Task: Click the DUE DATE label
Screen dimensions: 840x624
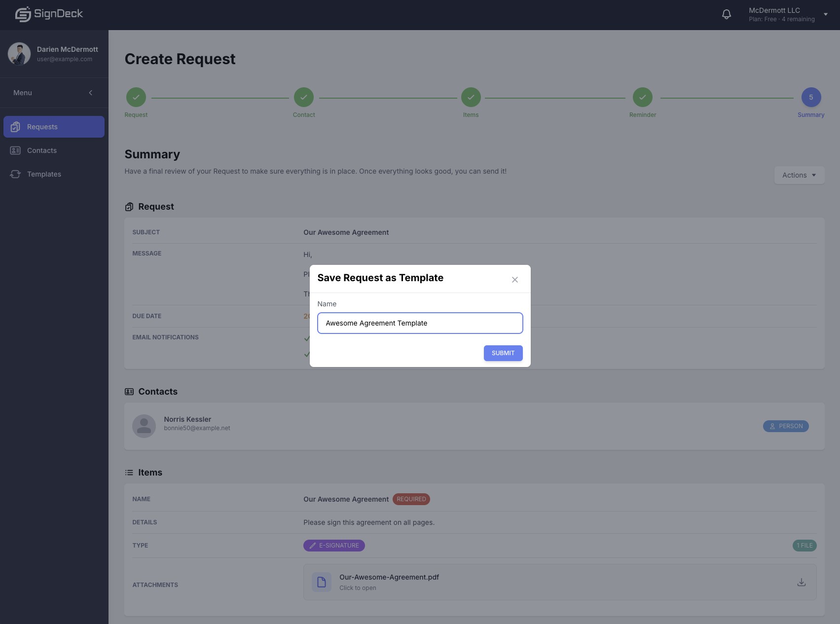Action: [146, 316]
